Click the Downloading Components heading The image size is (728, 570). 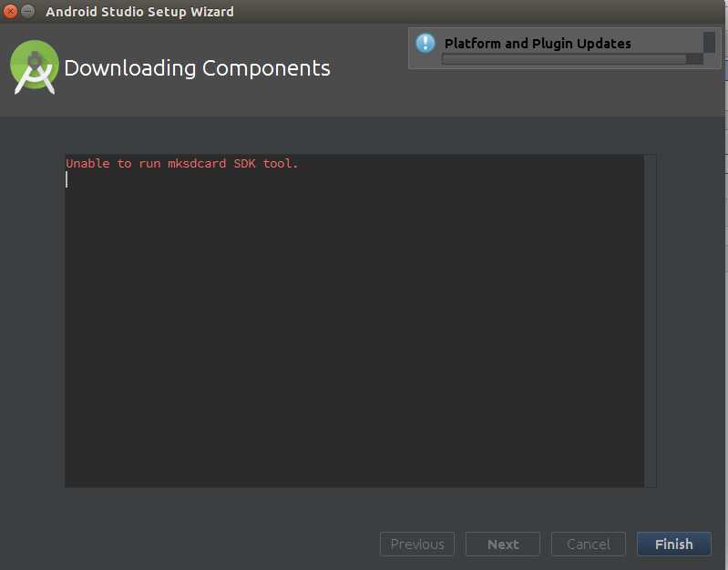pos(197,68)
